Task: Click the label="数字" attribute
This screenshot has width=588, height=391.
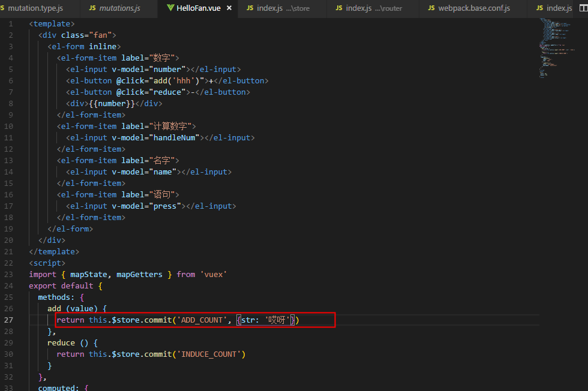Action: (x=148, y=58)
